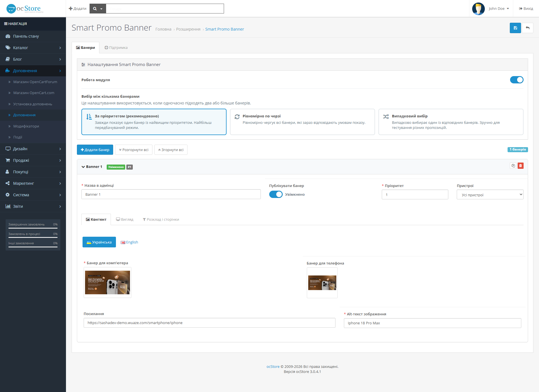Click the ocStore logo
This screenshot has width=539, height=392.
click(x=25, y=9)
